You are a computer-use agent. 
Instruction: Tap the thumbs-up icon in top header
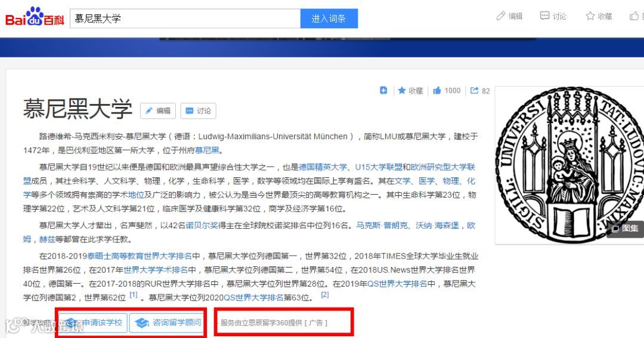[634, 16]
